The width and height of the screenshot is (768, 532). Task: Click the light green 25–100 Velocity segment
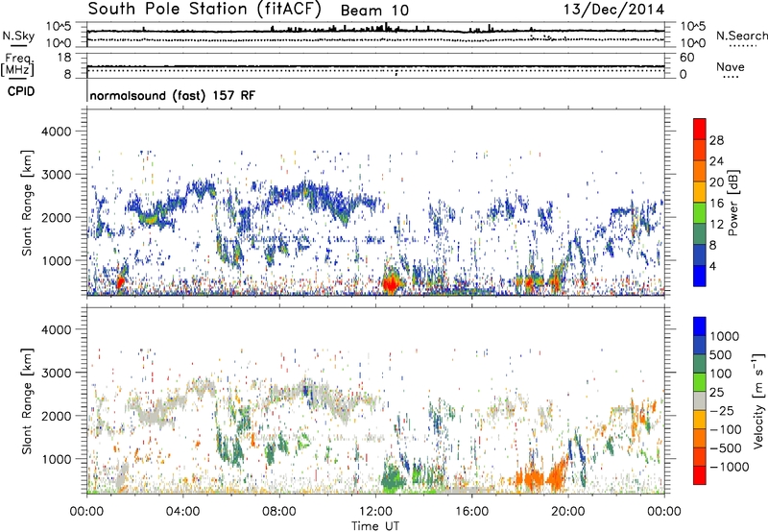[700, 381]
